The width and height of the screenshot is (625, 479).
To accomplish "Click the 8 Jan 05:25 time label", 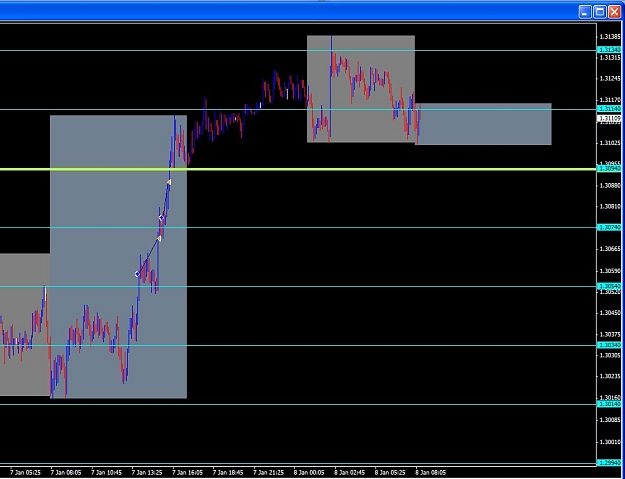I will (x=390, y=473).
